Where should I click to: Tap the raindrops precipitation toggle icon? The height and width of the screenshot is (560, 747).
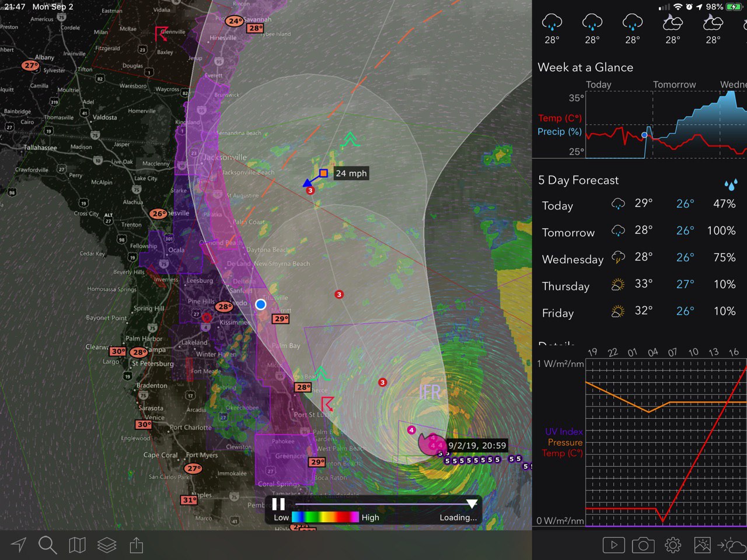tap(731, 184)
